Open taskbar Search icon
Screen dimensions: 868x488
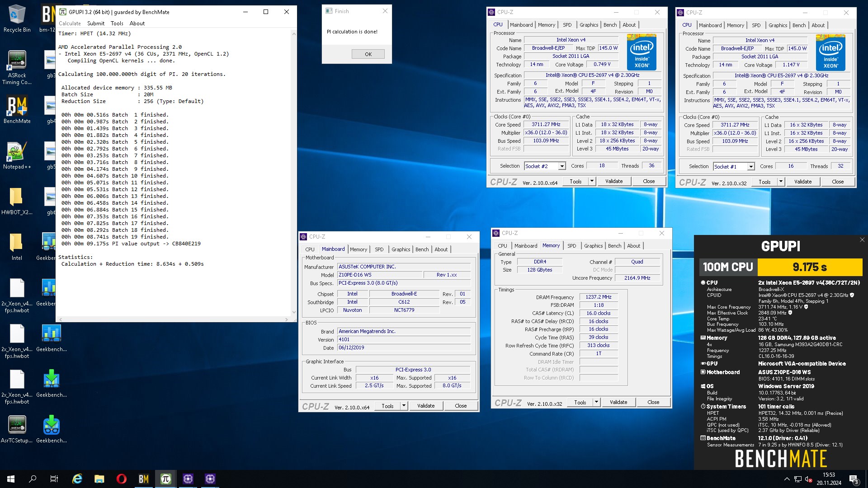point(33,479)
